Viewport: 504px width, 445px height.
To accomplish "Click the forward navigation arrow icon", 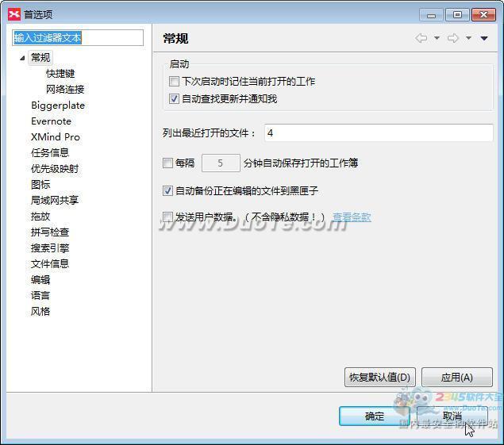I will point(453,38).
